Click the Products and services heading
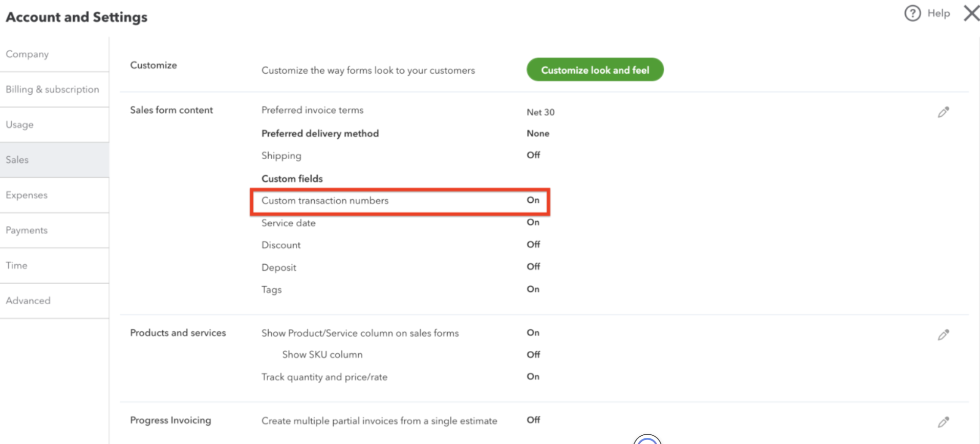This screenshot has height=444, width=980. (x=178, y=333)
